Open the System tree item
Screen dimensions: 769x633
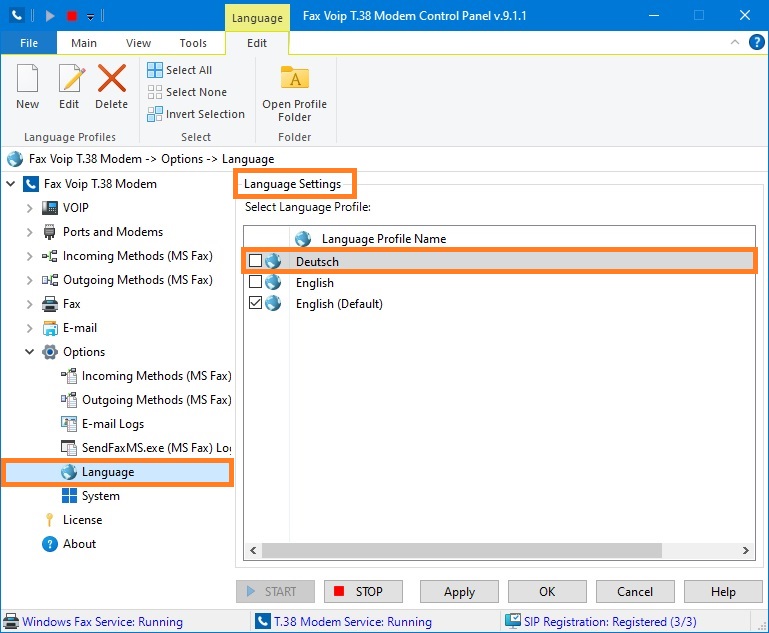101,496
